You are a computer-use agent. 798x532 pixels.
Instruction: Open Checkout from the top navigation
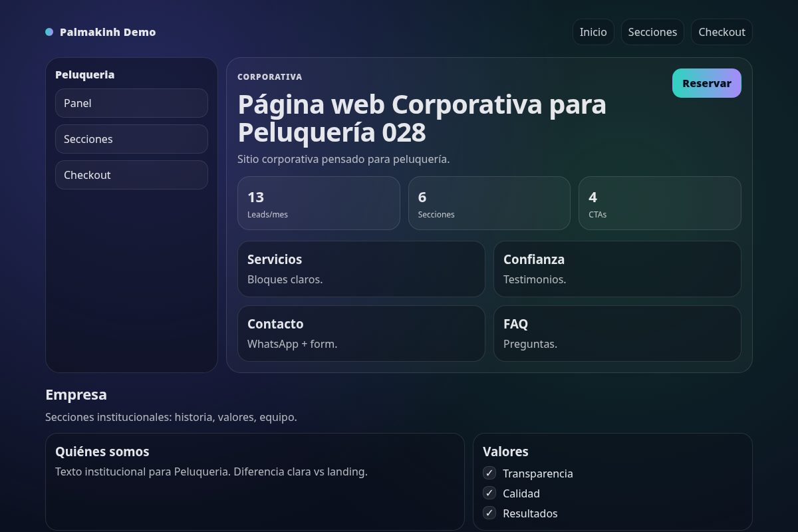(x=722, y=31)
